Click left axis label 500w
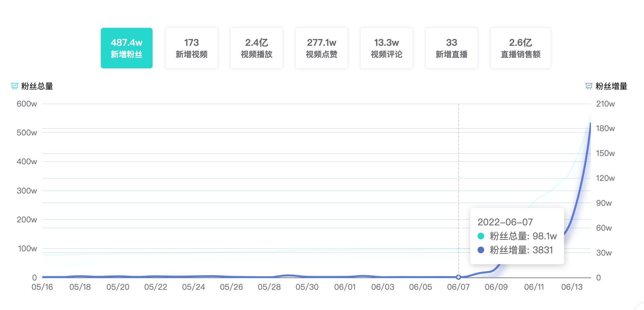 (x=27, y=133)
